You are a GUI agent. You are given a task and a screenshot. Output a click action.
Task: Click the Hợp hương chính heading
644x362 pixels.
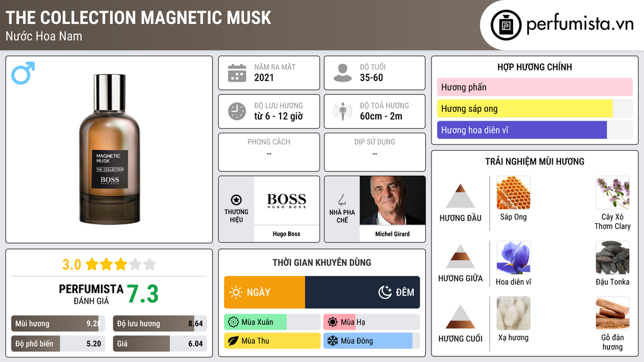(x=535, y=67)
